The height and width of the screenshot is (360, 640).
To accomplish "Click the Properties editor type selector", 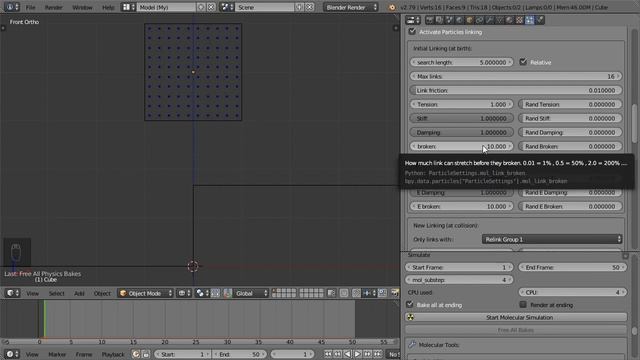I will [x=413, y=20].
